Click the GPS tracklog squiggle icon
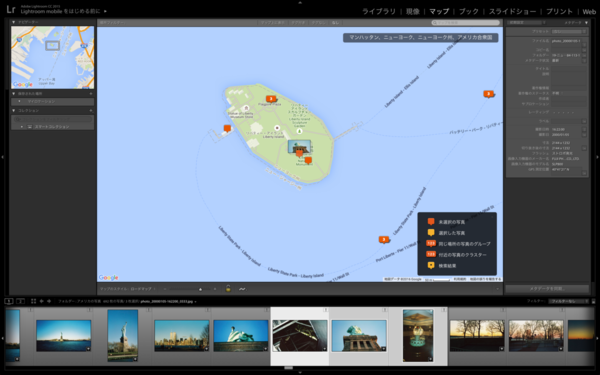This screenshot has height=375, width=600. pyautogui.click(x=242, y=289)
